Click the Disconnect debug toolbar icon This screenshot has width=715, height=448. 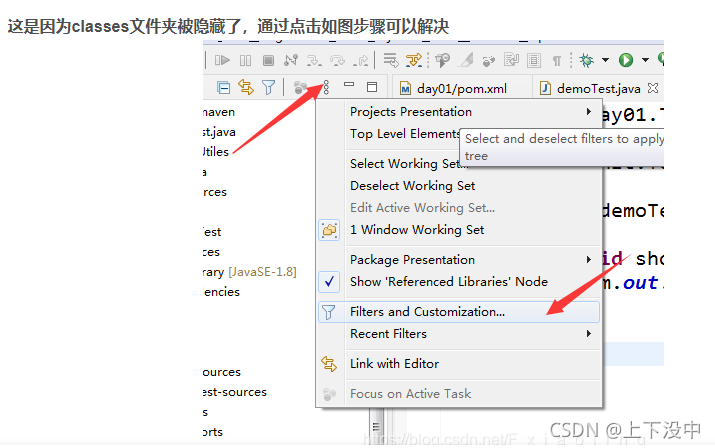point(291,60)
